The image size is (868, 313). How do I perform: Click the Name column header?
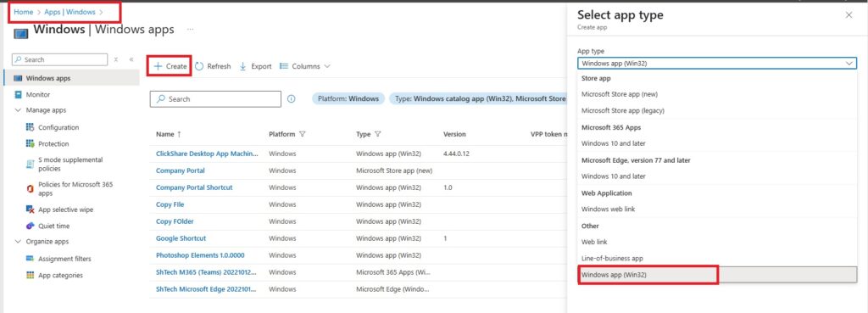(165, 134)
